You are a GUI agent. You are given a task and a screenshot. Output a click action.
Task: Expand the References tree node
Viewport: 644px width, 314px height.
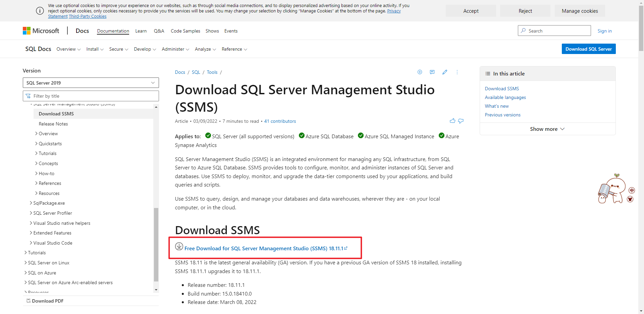36,183
